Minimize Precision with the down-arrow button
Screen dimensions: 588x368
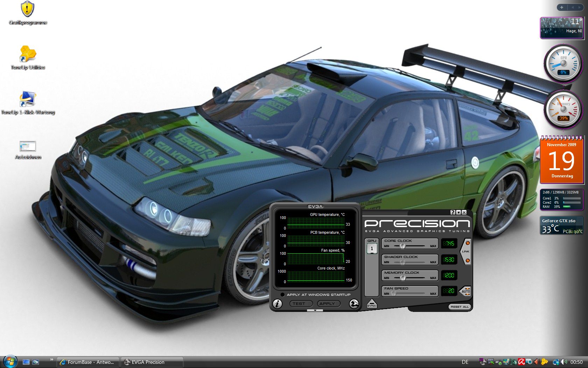point(458,212)
